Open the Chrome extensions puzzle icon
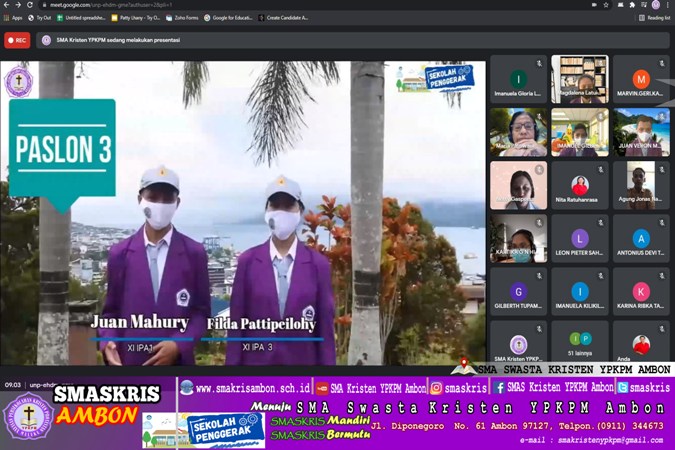Image resolution: width=675 pixels, height=450 pixels. (x=632, y=5)
